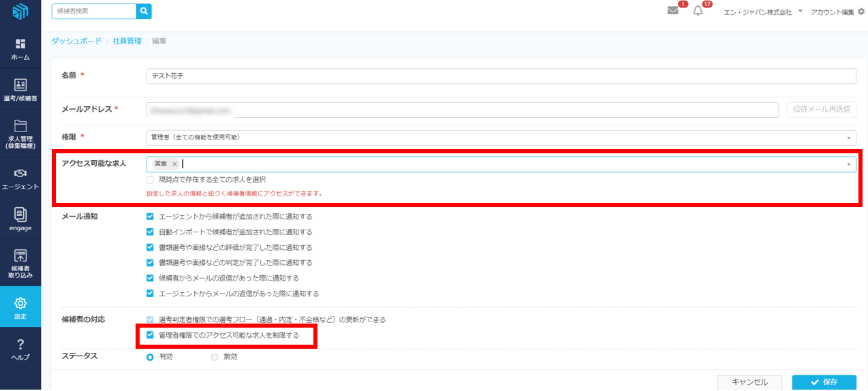Uncheck 管理者権限でのアクセス可能な求人を制限する checkbox
The width and height of the screenshot is (868, 391).
click(x=151, y=335)
